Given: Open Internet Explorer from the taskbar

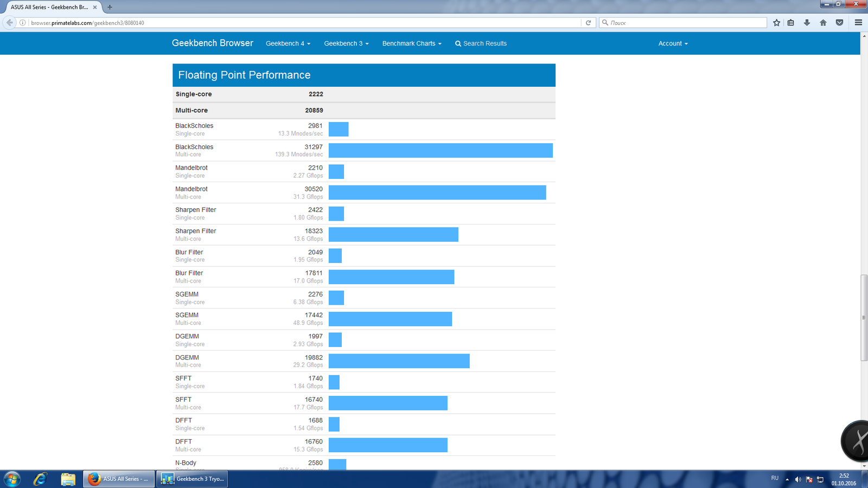Looking at the screenshot, I should (x=40, y=479).
